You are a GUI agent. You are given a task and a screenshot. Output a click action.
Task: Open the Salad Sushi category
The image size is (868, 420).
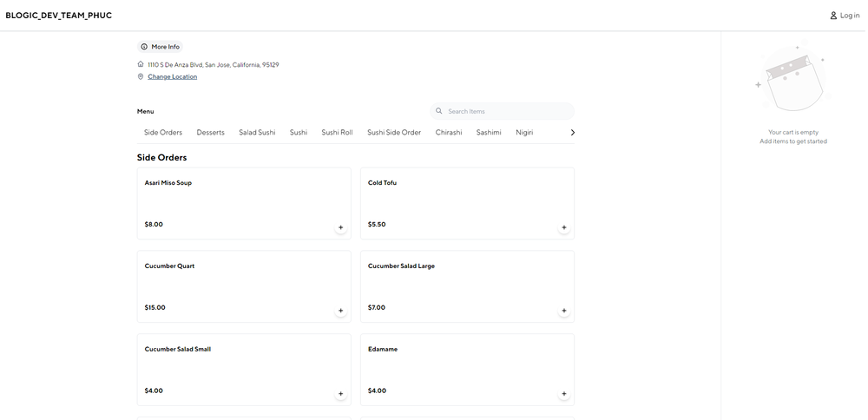coord(258,132)
